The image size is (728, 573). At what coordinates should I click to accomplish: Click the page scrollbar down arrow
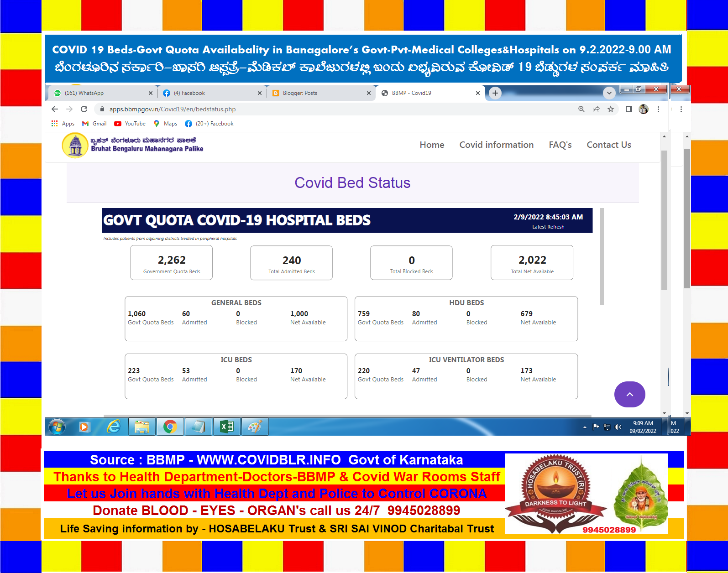click(664, 413)
